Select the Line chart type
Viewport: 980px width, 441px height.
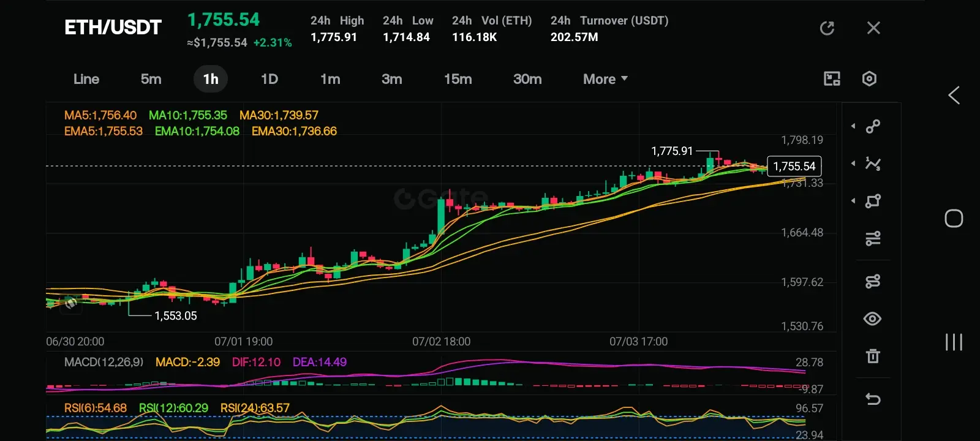(86, 79)
